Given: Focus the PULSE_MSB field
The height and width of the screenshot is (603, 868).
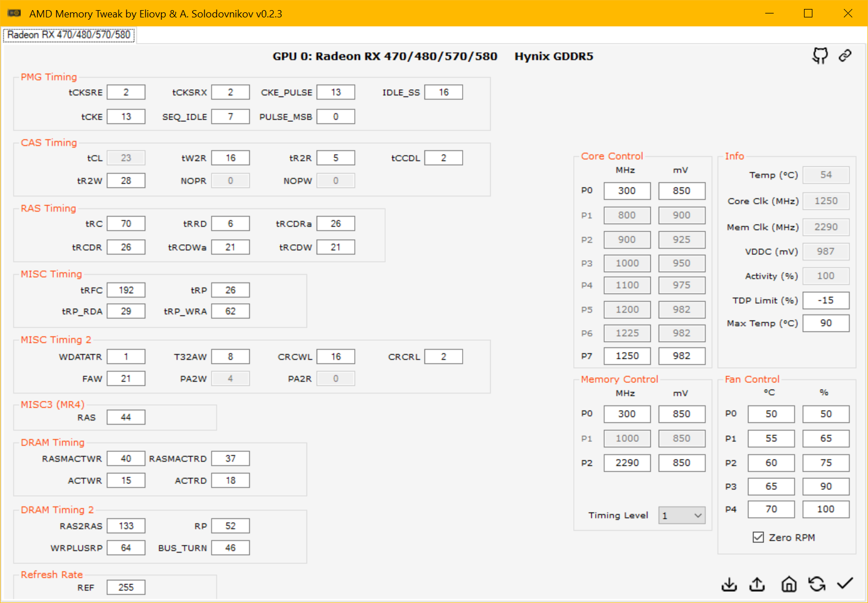Looking at the screenshot, I should coord(336,116).
